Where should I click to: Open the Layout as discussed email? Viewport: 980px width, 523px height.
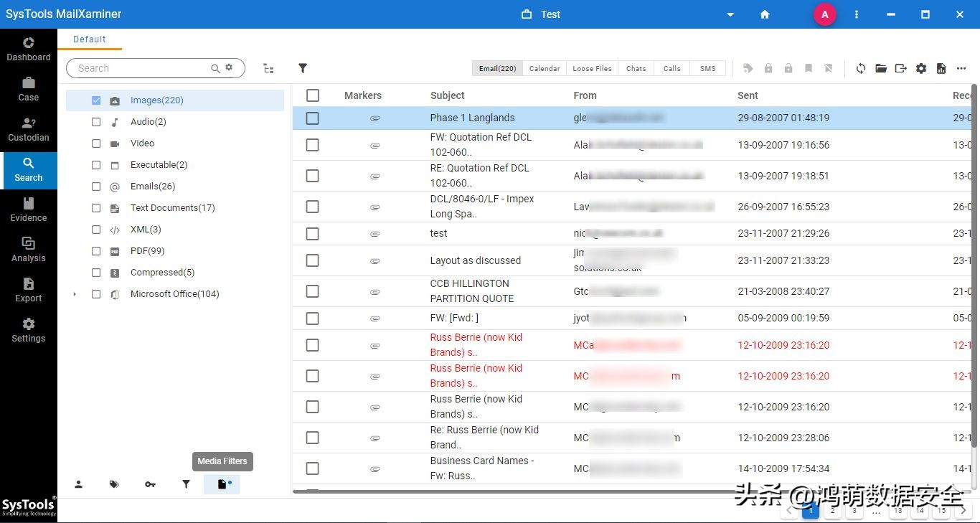(476, 260)
